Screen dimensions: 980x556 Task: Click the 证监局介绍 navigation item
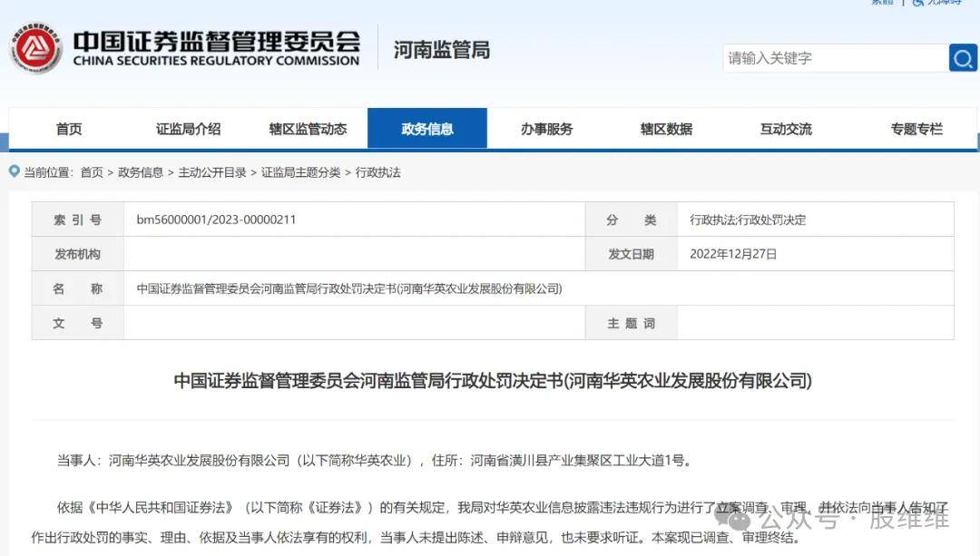tap(188, 128)
